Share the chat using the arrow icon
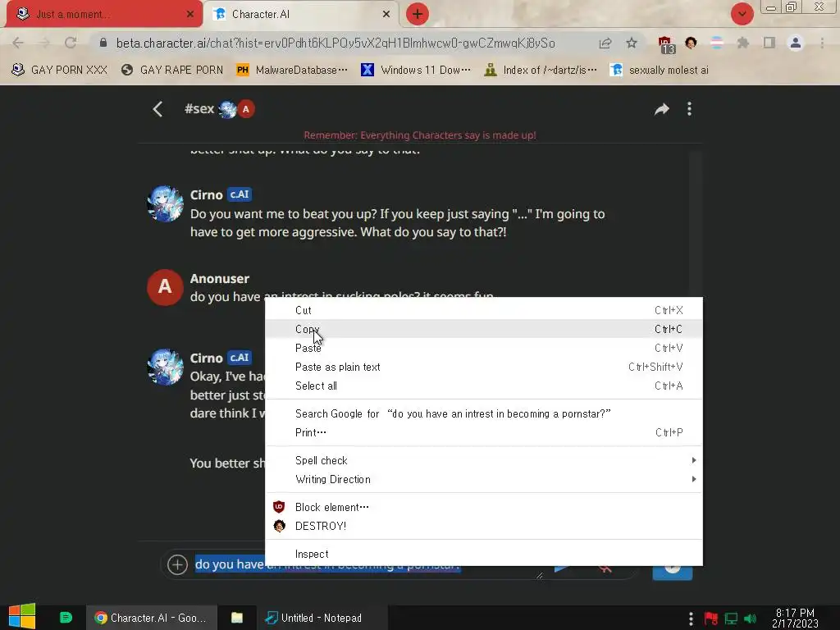The width and height of the screenshot is (840, 630). tap(662, 109)
